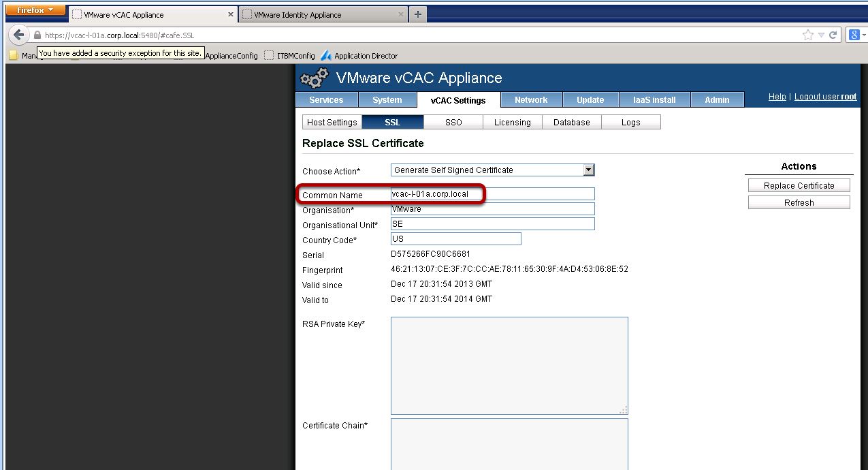
Task: Open the Network tab
Action: click(x=531, y=100)
